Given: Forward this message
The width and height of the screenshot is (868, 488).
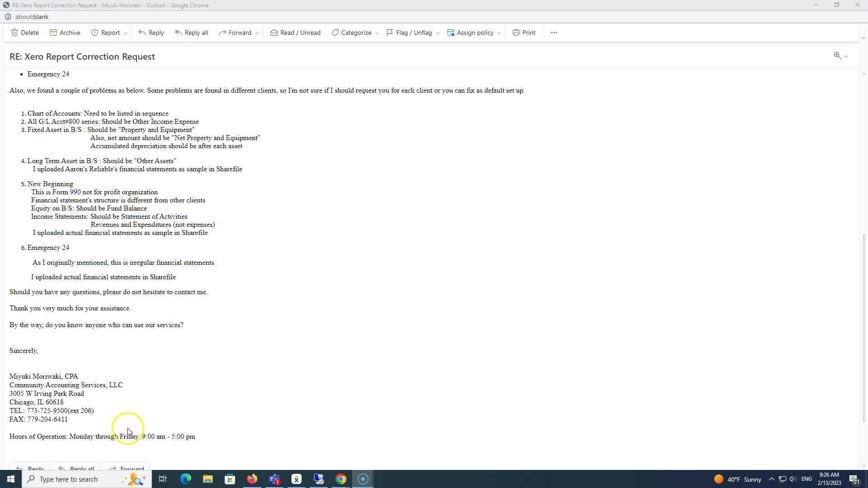Looking at the screenshot, I should click(235, 33).
